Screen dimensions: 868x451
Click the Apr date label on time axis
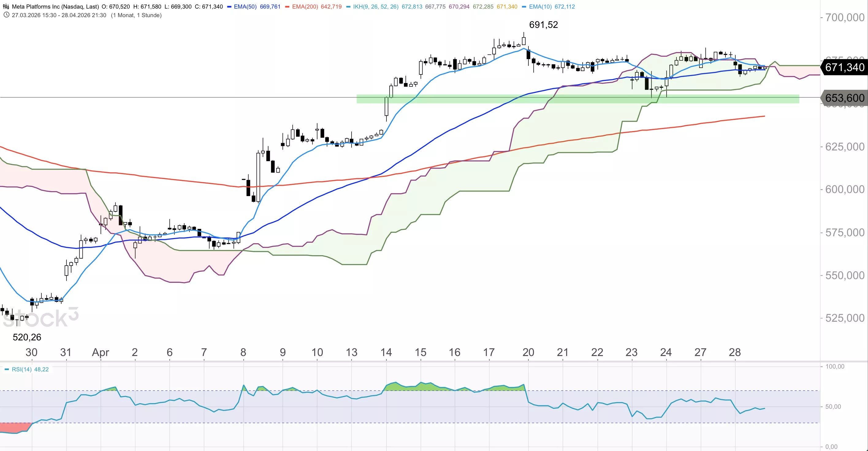click(x=101, y=352)
